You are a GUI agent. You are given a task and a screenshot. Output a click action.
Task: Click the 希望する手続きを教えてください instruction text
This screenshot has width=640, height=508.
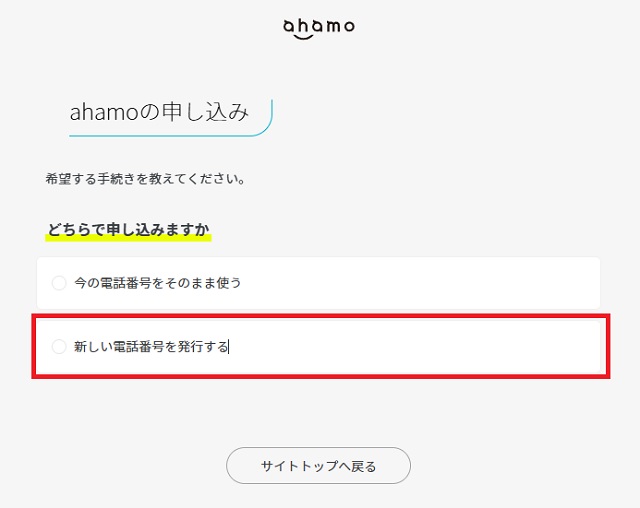pos(145,179)
